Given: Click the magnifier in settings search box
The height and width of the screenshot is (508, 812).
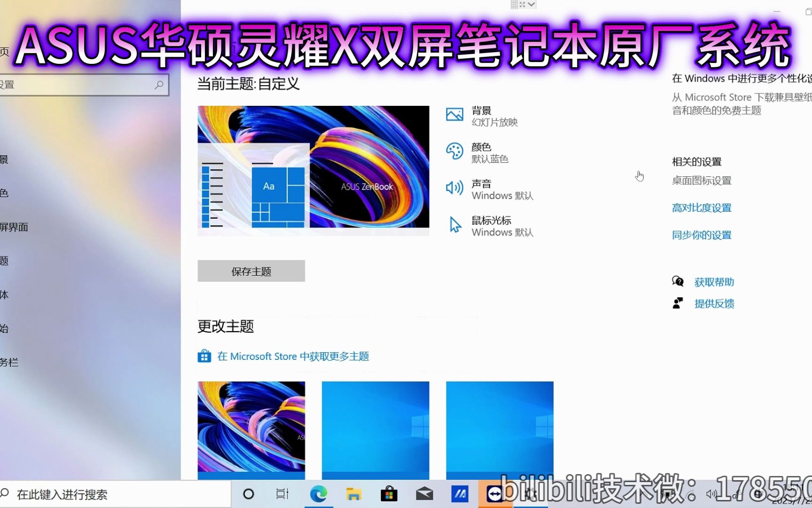Looking at the screenshot, I should click(159, 85).
